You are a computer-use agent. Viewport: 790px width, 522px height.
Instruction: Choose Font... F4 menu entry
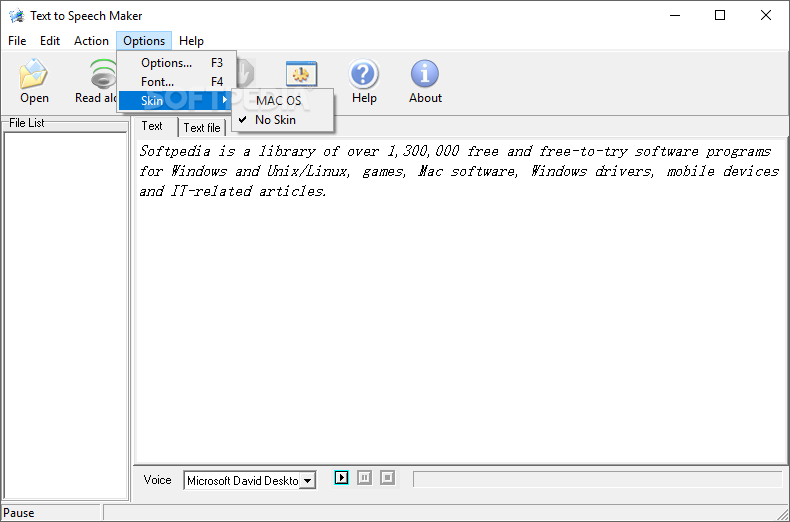point(177,82)
